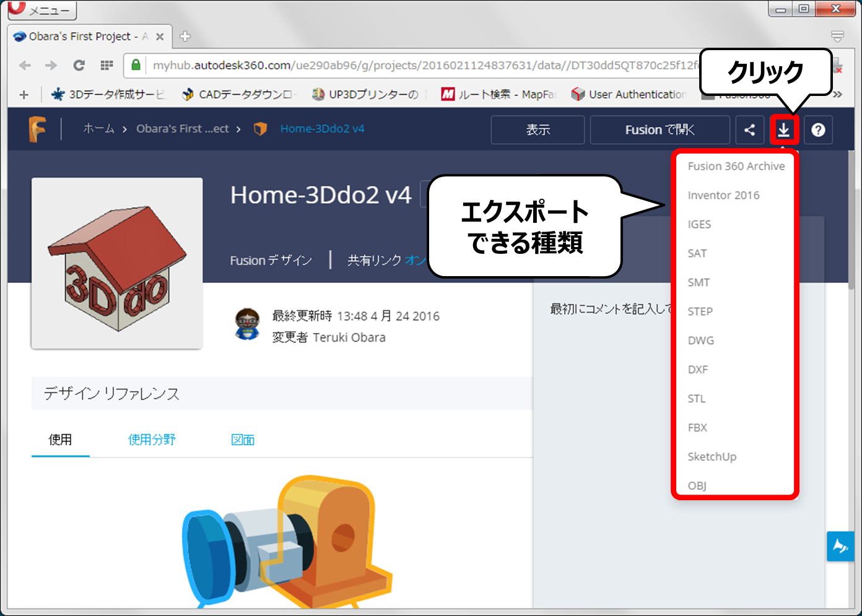Choose IGES from export list
Image resolution: width=862 pixels, height=616 pixels.
699,224
